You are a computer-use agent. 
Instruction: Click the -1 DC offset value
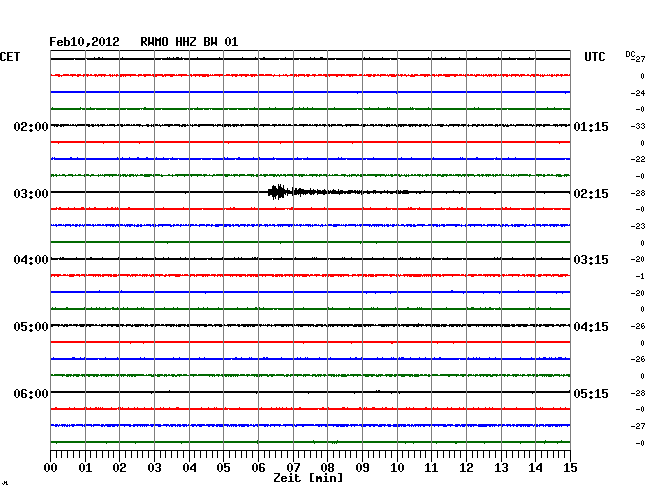click(640, 276)
